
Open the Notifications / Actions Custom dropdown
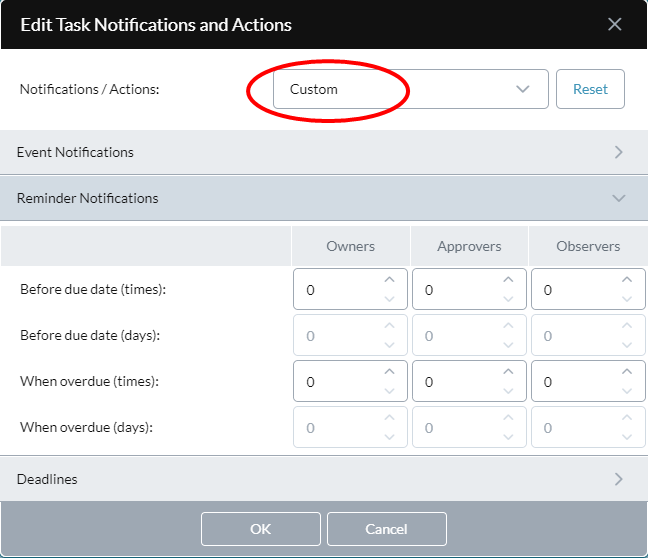(x=410, y=89)
